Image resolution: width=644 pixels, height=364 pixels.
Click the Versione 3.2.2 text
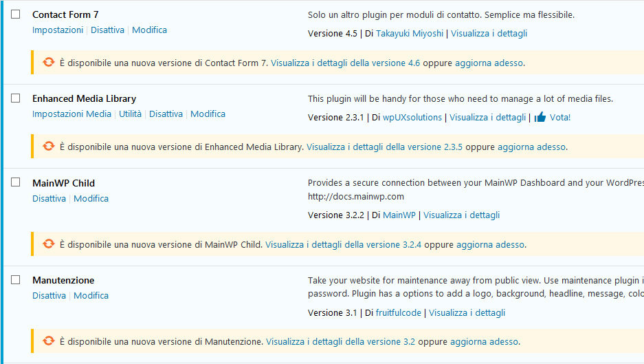(336, 215)
